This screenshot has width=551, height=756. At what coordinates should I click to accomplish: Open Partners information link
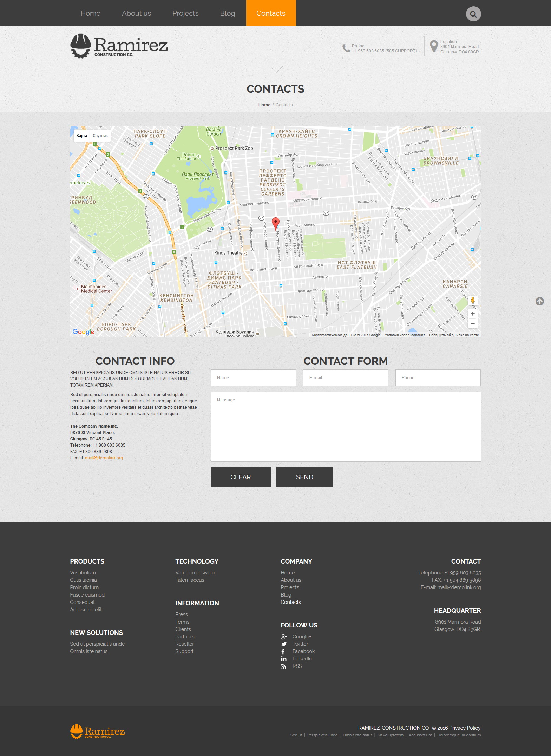tap(185, 637)
